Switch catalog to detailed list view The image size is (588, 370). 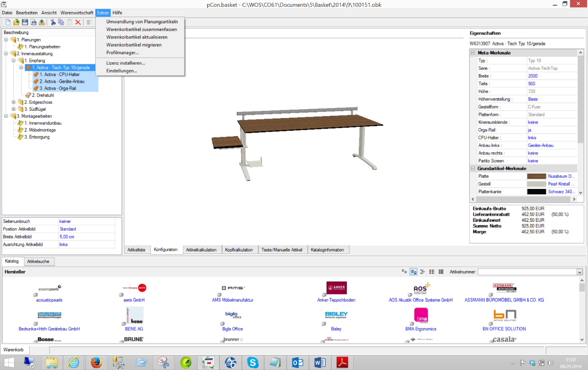(x=441, y=272)
